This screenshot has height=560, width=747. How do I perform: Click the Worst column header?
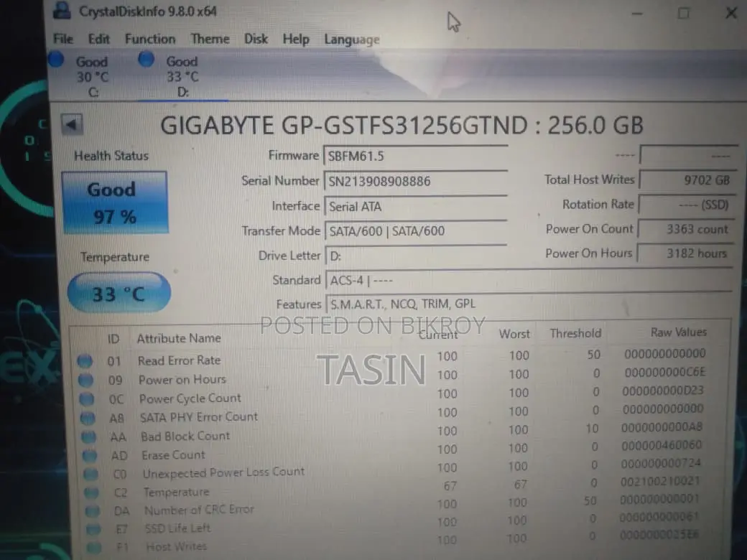(514, 334)
